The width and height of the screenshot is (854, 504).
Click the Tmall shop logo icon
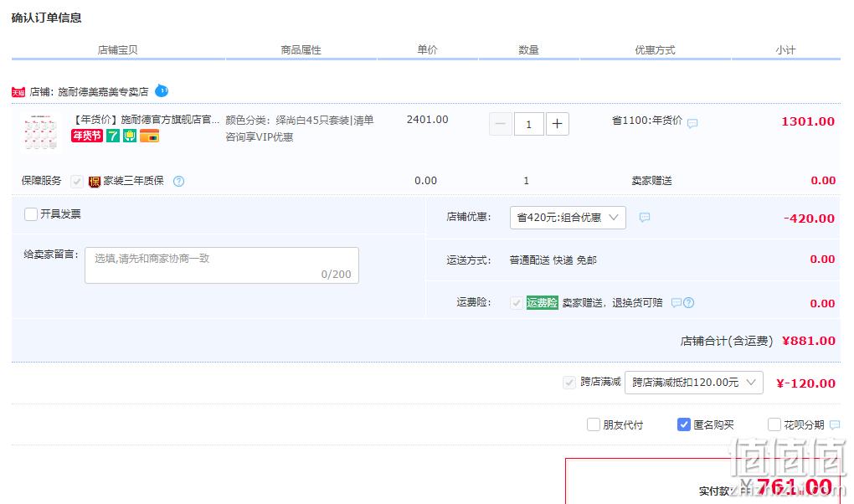click(18, 93)
